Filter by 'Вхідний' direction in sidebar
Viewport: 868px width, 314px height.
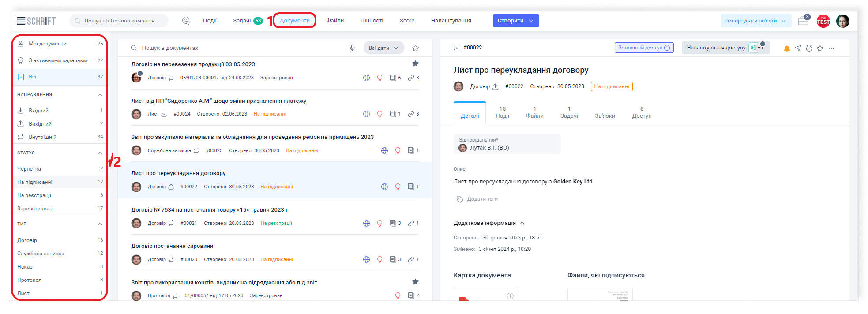pyautogui.click(x=39, y=111)
